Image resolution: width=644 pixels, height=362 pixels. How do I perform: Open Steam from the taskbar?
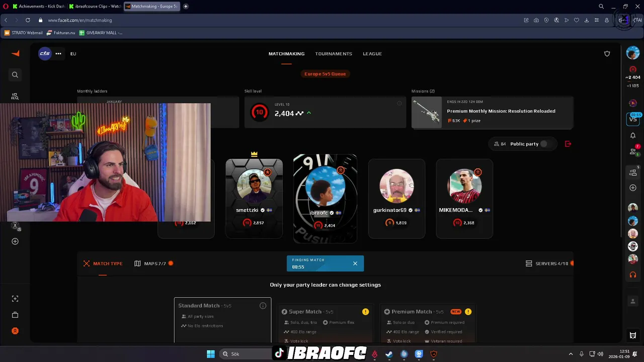389,354
